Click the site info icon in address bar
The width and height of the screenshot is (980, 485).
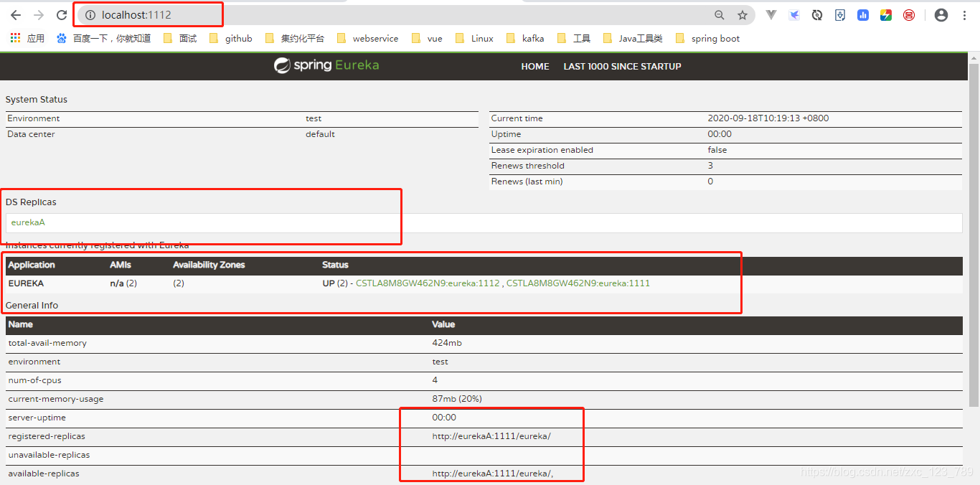(x=90, y=15)
